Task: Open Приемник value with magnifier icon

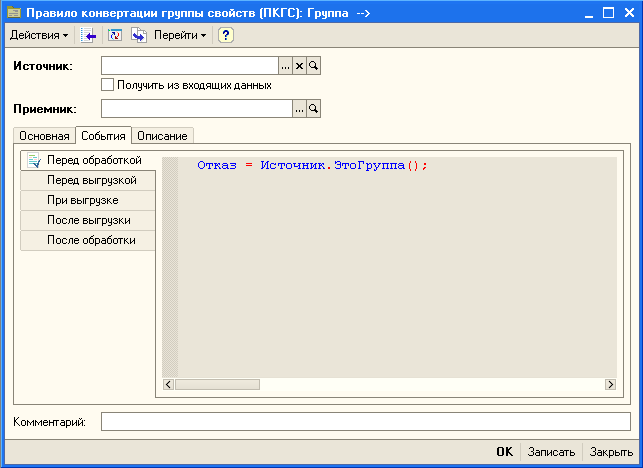Action: 313,108
